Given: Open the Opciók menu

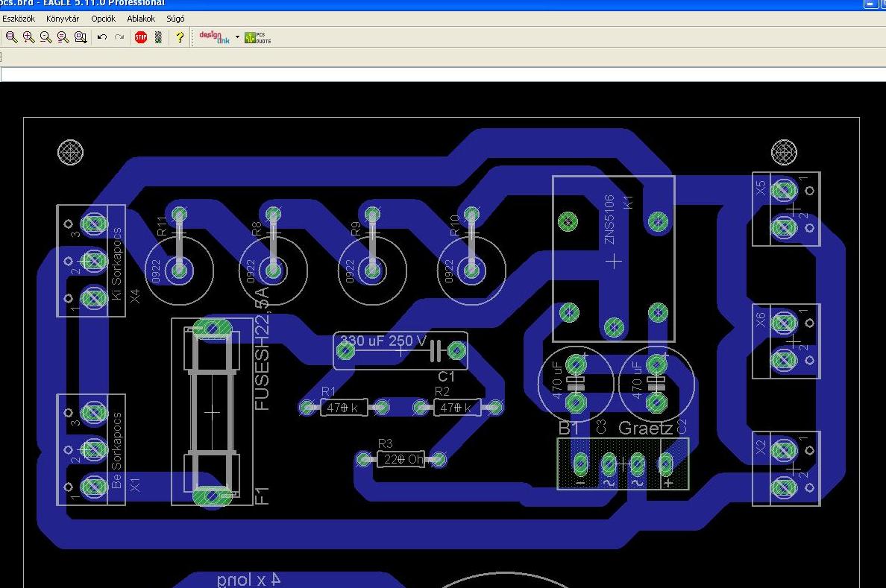Looking at the screenshot, I should coord(103,19).
